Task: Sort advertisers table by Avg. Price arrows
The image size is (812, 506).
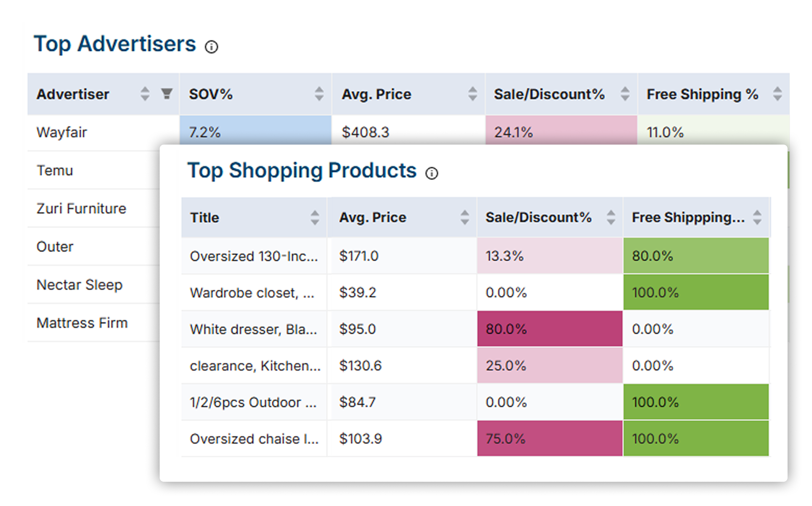Action: [x=472, y=94]
